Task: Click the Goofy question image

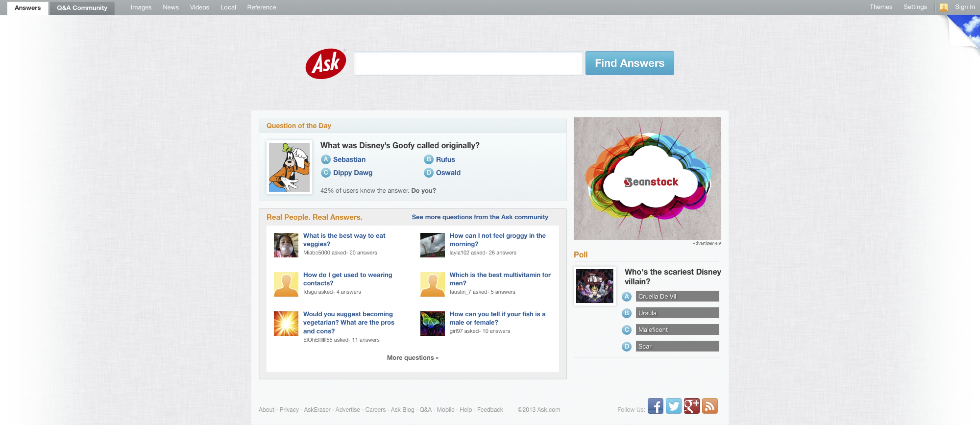Action: pyautogui.click(x=289, y=167)
